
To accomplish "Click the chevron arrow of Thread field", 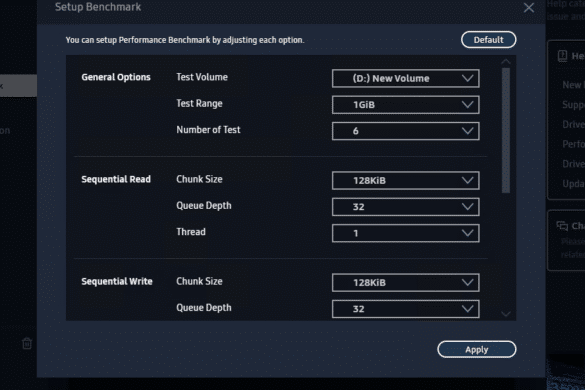I will 467,233.
